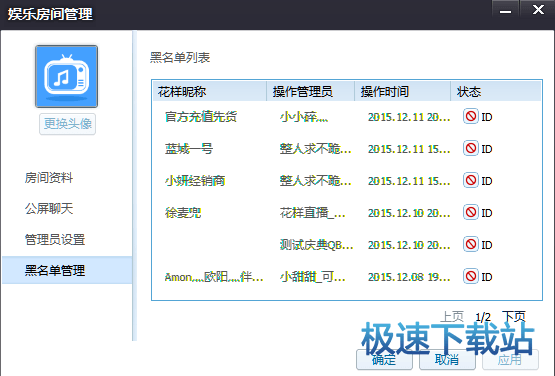The image size is (555, 376).
Task: Sort by 操作时间 column header
Action: (402, 91)
